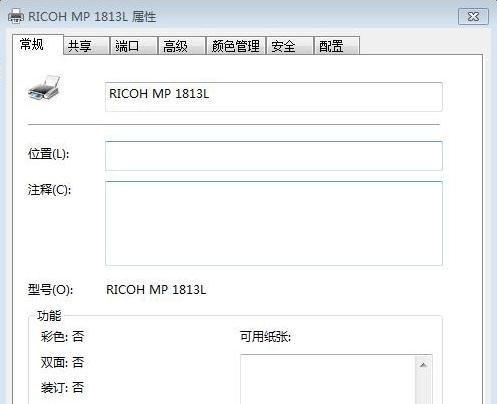The height and width of the screenshot is (404, 497).
Task: Click the 位置(L) label
Action: coord(49,154)
